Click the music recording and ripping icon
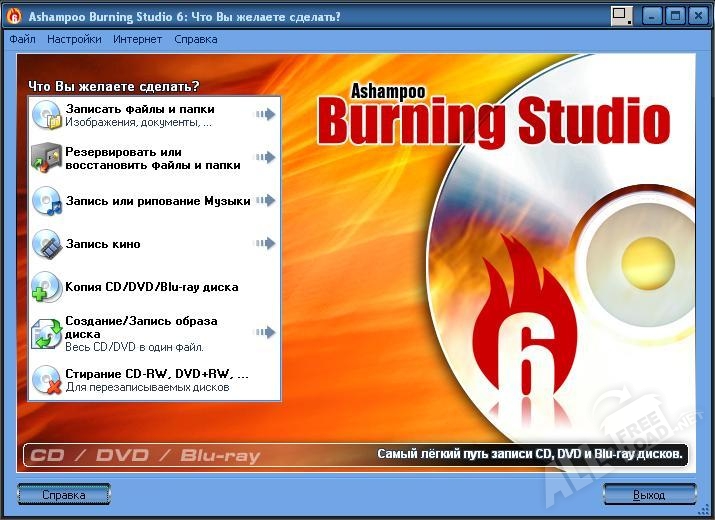The height and width of the screenshot is (520, 715). (47, 201)
